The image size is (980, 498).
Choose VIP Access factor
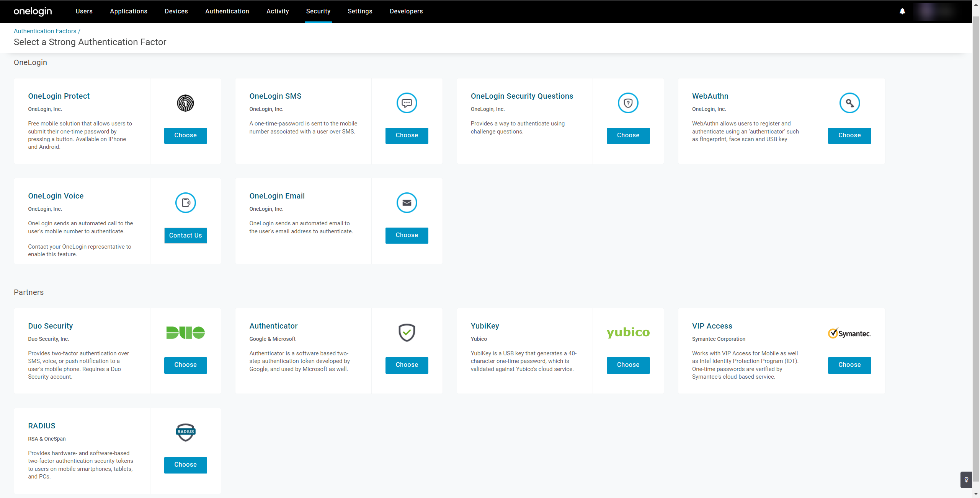pos(849,365)
